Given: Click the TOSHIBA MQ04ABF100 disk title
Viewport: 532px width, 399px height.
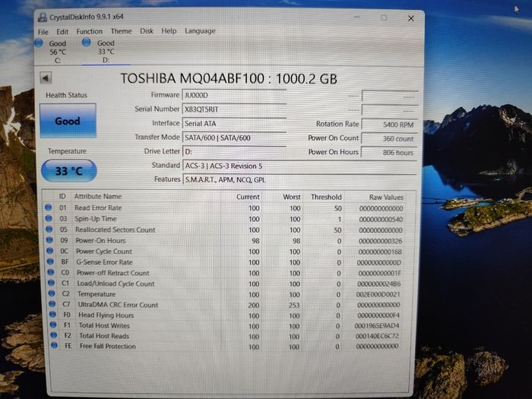Looking at the screenshot, I should (x=229, y=79).
